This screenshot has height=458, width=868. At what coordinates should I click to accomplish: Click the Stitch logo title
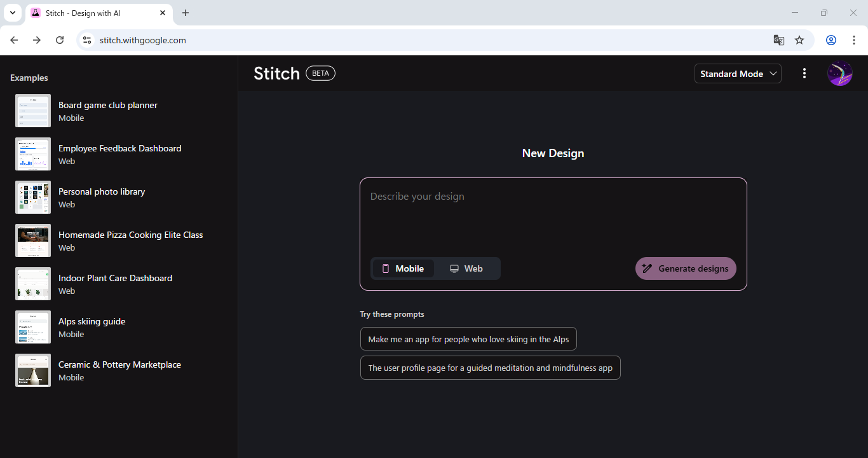click(276, 73)
